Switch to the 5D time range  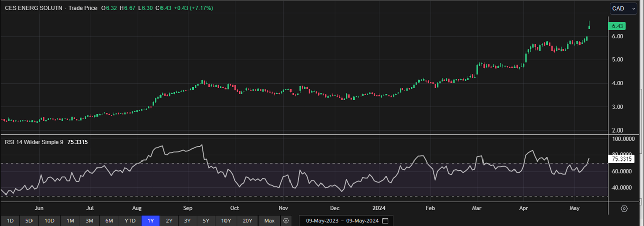coord(29,221)
